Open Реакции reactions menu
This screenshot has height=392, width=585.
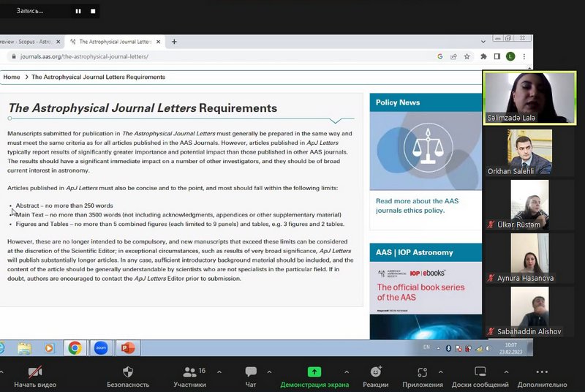(x=376, y=377)
